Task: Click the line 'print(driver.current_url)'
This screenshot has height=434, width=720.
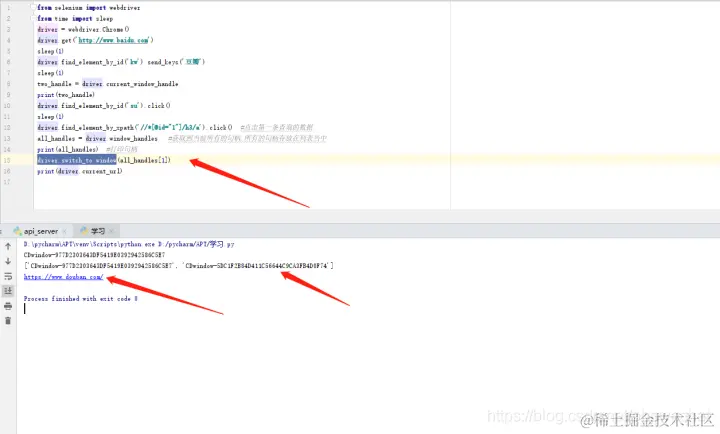Action: click(x=80, y=171)
